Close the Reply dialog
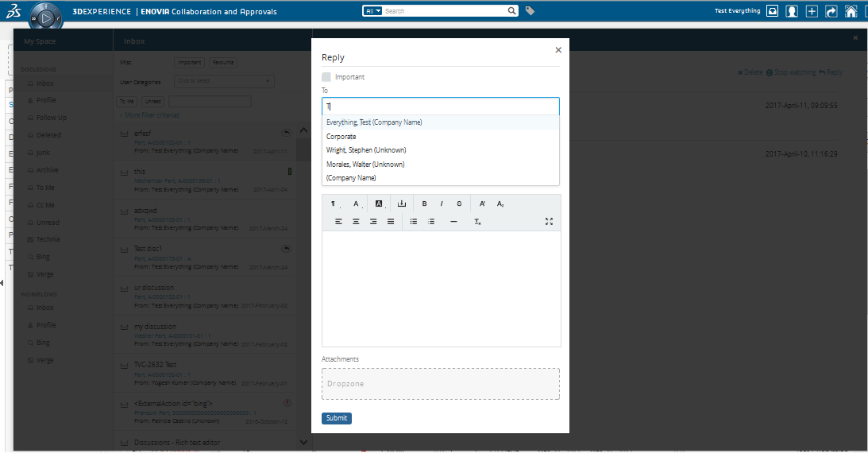The width and height of the screenshot is (868, 465). click(x=558, y=49)
